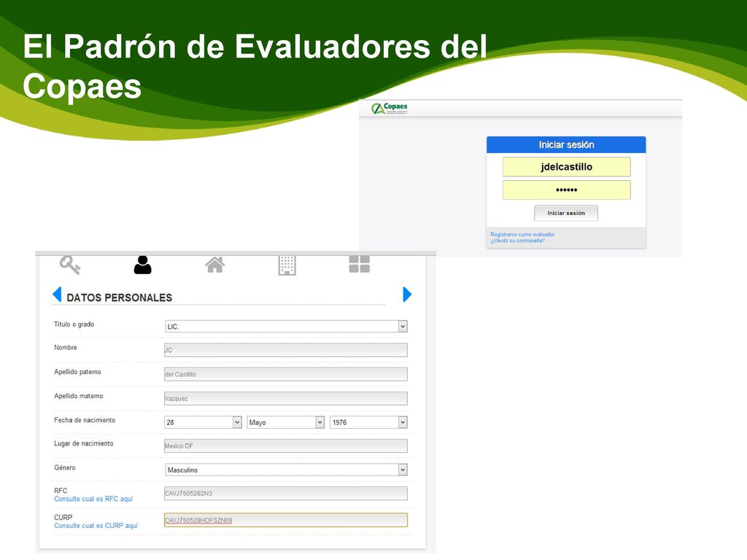Go to previous section with left arrow
This screenshot has height=560, width=747.
point(57,295)
